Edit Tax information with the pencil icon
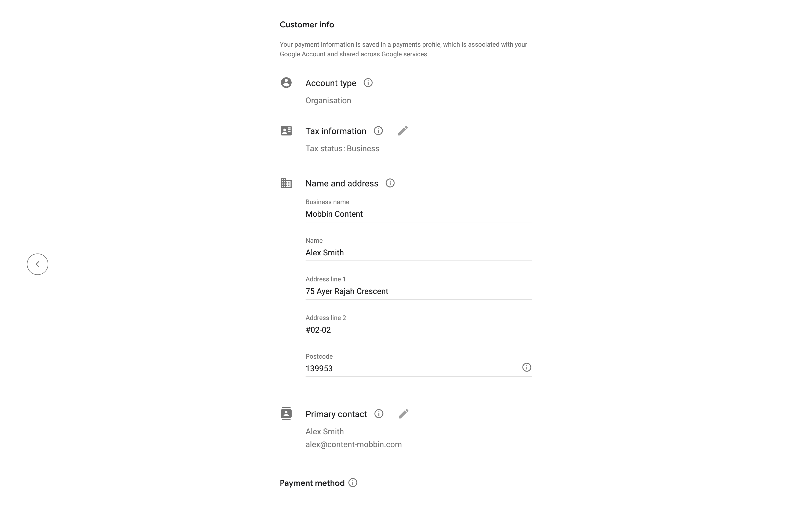The height and width of the screenshot is (507, 812). click(x=403, y=131)
